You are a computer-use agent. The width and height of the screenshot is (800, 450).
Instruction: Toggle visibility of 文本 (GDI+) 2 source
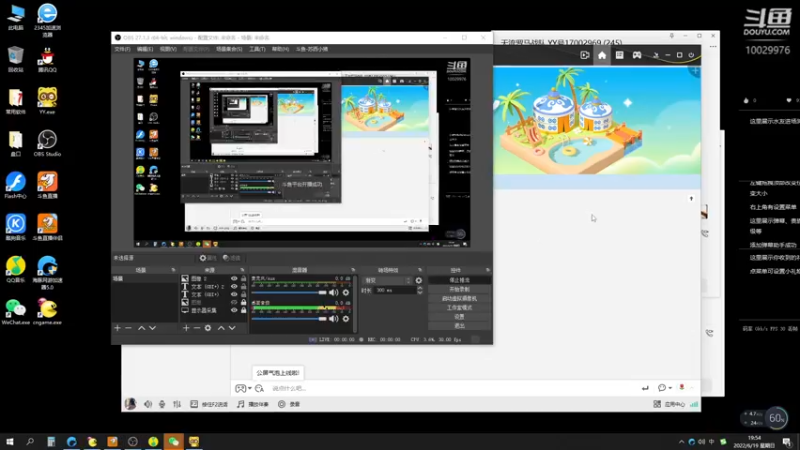pyautogui.click(x=234, y=287)
